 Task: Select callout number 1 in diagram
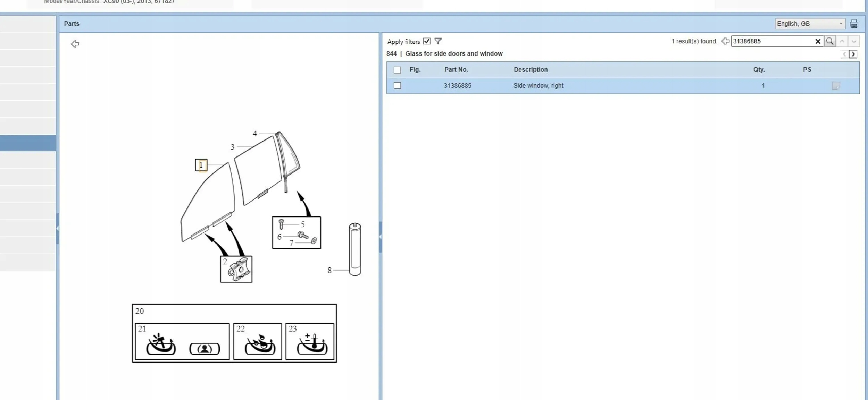pos(201,165)
